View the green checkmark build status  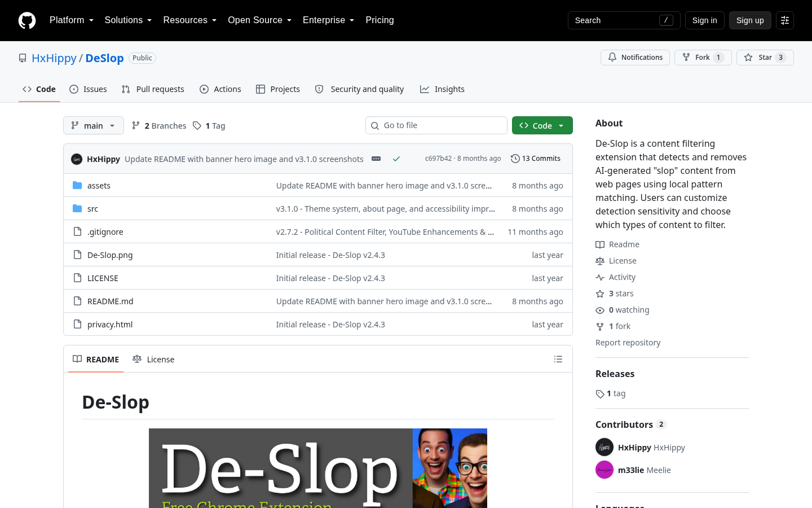(396, 159)
